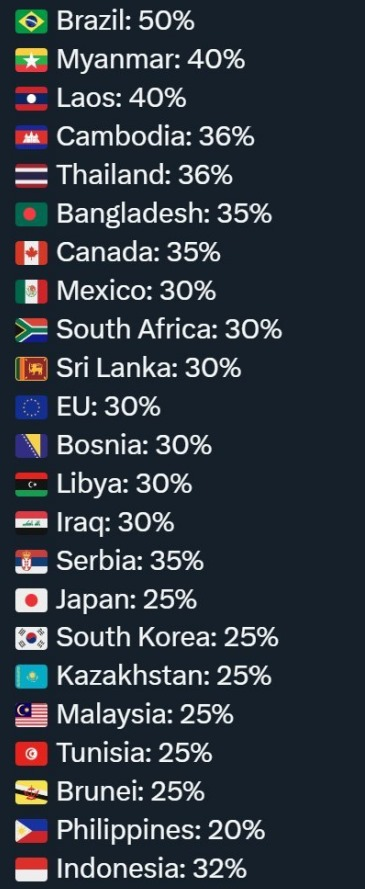
Task: Click the Bosnia flag icon
Action: (x=31, y=446)
